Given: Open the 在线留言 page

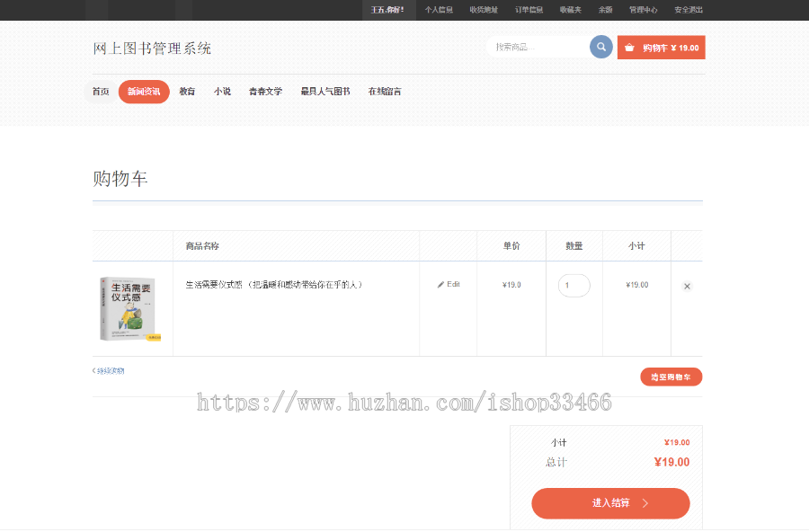Looking at the screenshot, I should [385, 92].
